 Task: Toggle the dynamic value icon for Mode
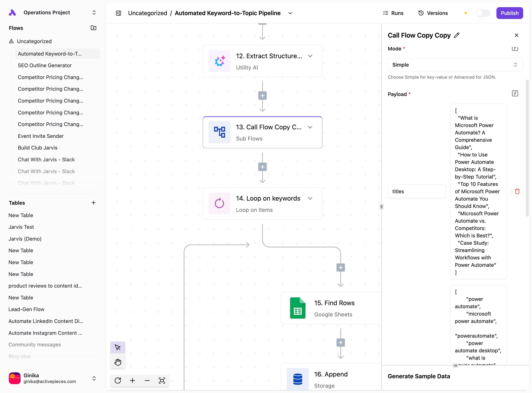(x=515, y=49)
